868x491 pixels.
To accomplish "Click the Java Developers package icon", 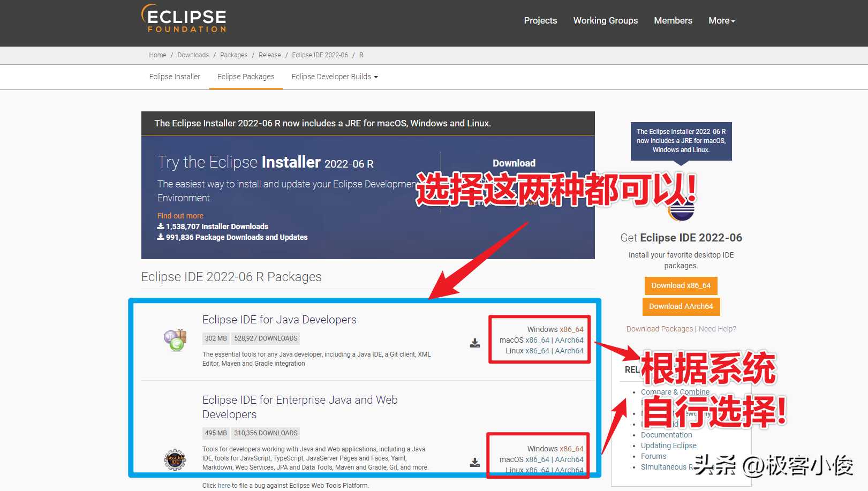I will [175, 341].
